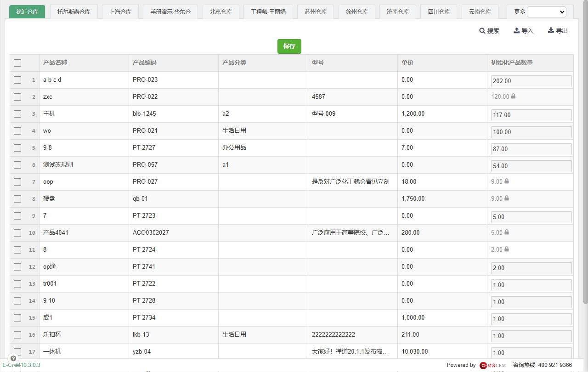Check the box for product a b c d
This screenshot has width=588, height=372.
pos(17,80)
